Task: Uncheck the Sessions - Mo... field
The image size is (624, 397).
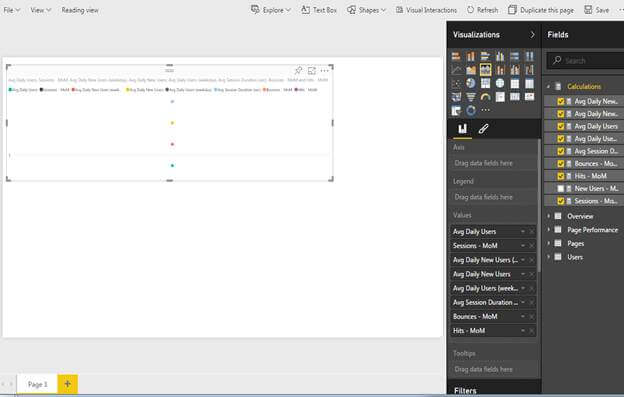Action: point(561,201)
